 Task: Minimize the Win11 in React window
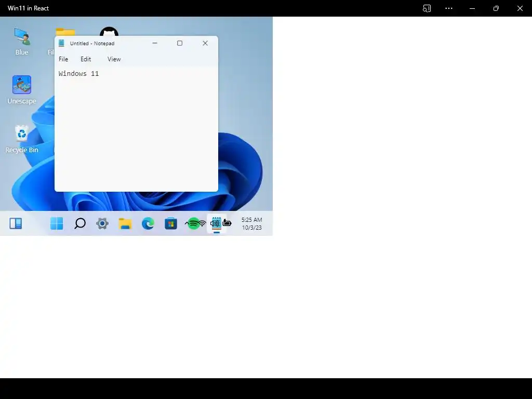pyautogui.click(x=472, y=8)
